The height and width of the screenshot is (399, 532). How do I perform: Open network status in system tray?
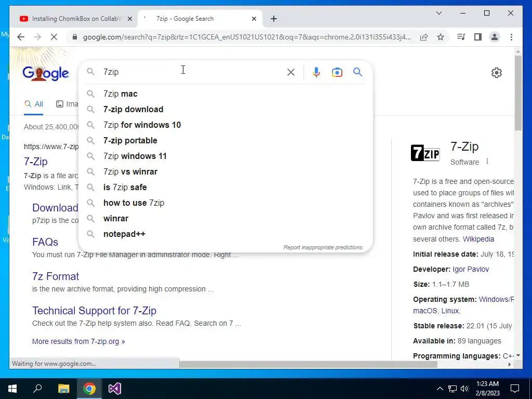point(453,389)
